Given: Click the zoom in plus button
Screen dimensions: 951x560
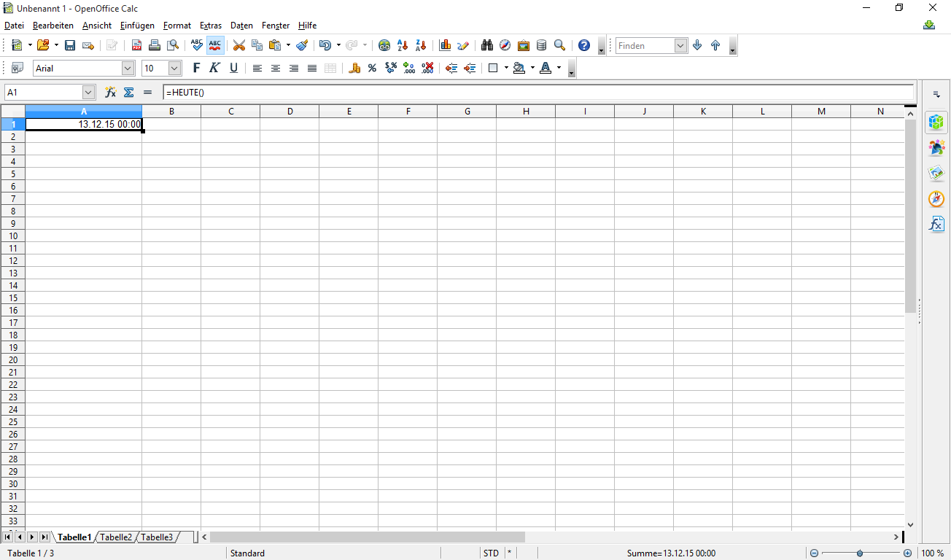Looking at the screenshot, I should [907, 553].
